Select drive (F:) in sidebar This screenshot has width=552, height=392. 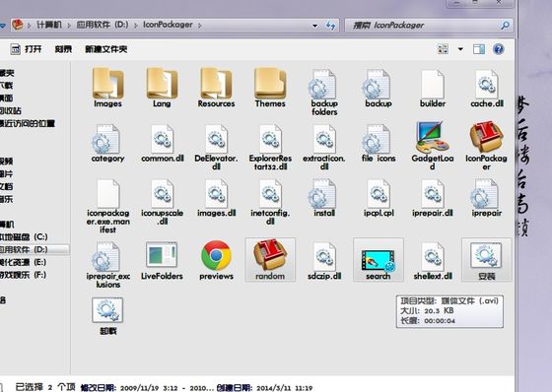24,275
